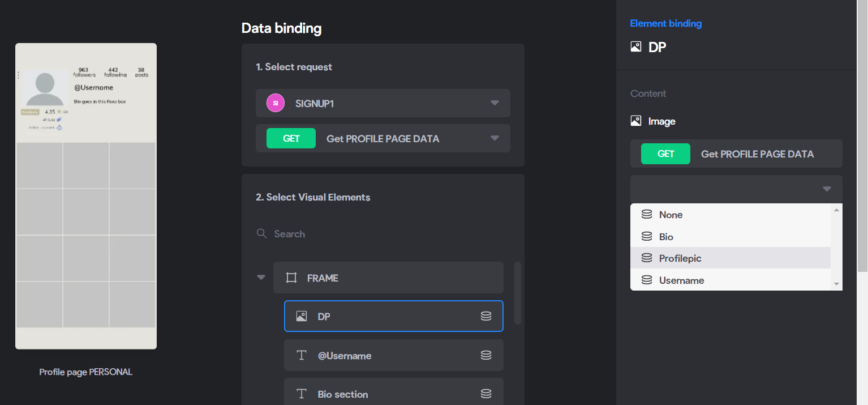
Task: Click the visual elements list scrollbar
Action: [x=518, y=293]
